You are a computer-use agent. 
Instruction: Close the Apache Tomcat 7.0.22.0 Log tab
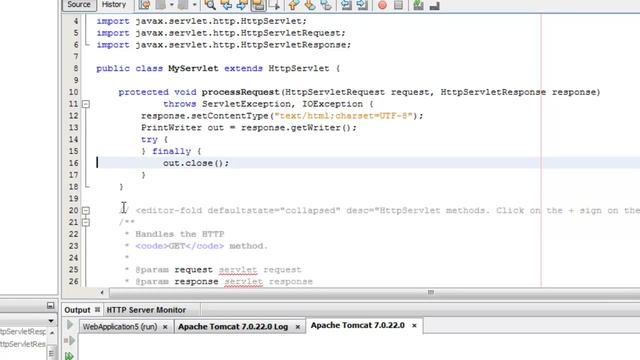298,327
